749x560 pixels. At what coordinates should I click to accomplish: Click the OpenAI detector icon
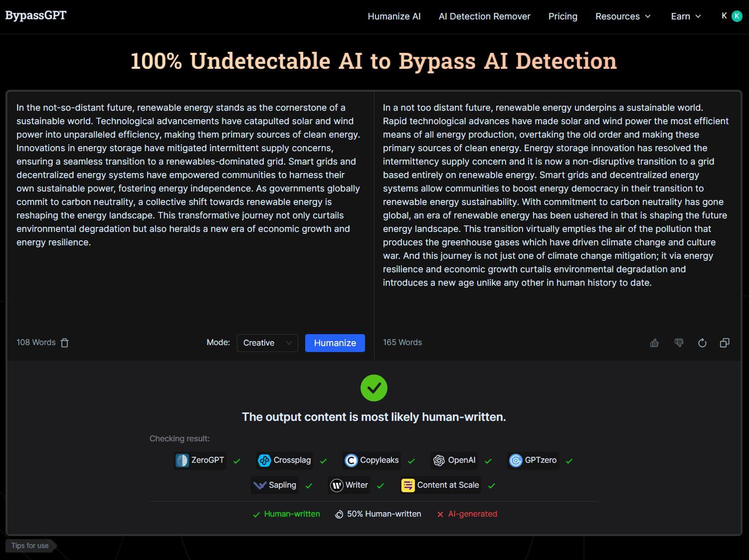tap(439, 460)
